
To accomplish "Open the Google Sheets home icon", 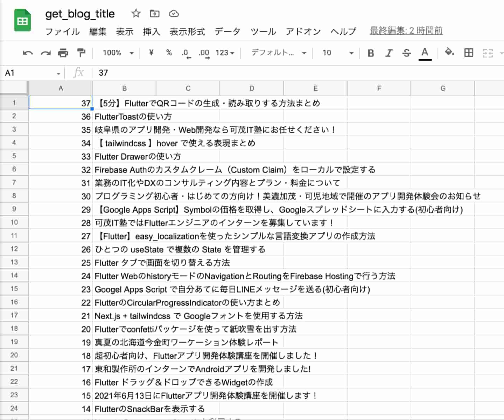I will [22, 20].
